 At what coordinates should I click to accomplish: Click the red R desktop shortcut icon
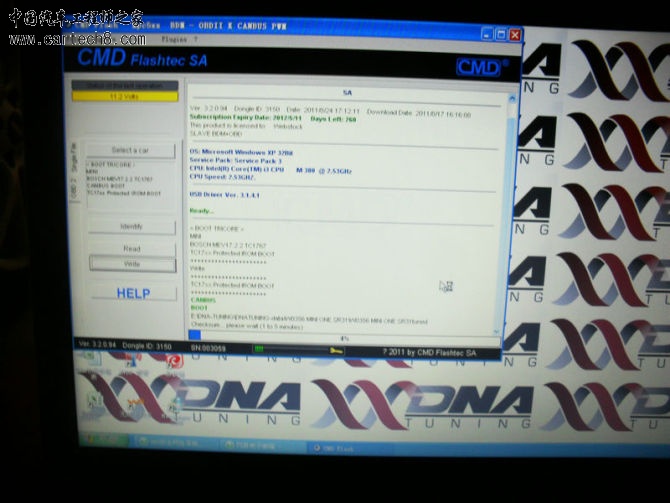(175, 362)
